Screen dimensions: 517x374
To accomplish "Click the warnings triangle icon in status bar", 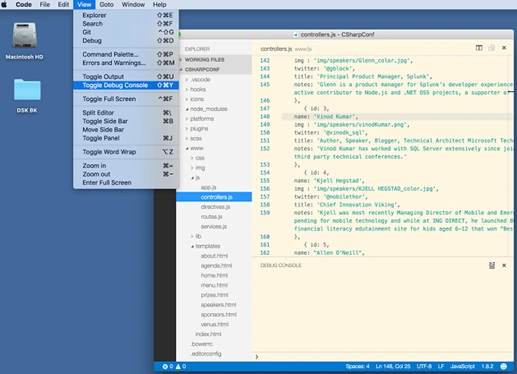I will (x=178, y=366).
